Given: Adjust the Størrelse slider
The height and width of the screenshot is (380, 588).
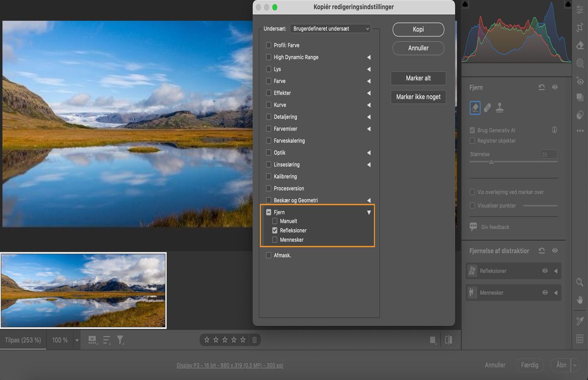Looking at the screenshot, I should click(514, 162).
